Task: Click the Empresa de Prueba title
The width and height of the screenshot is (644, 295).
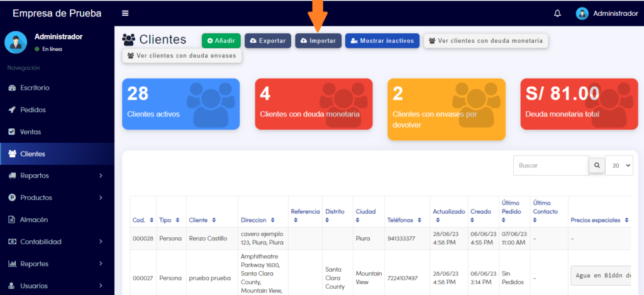Action: 57,14
